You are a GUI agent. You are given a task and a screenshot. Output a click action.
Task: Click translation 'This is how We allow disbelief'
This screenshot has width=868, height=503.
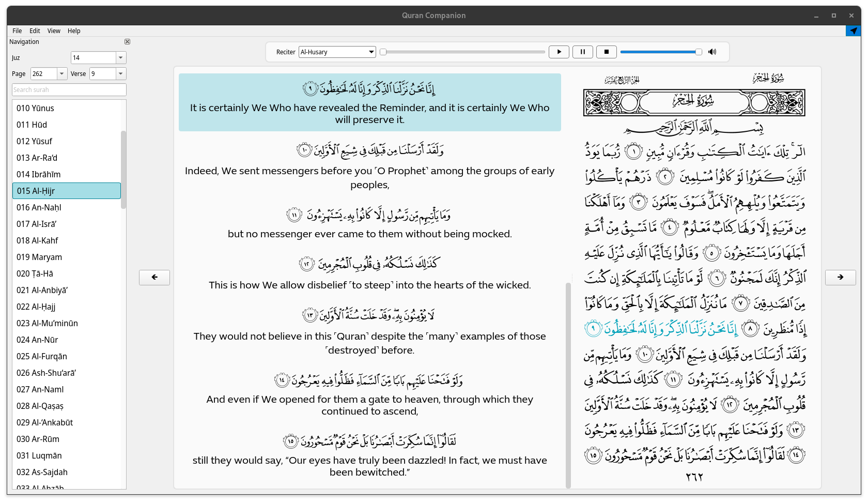coord(370,285)
